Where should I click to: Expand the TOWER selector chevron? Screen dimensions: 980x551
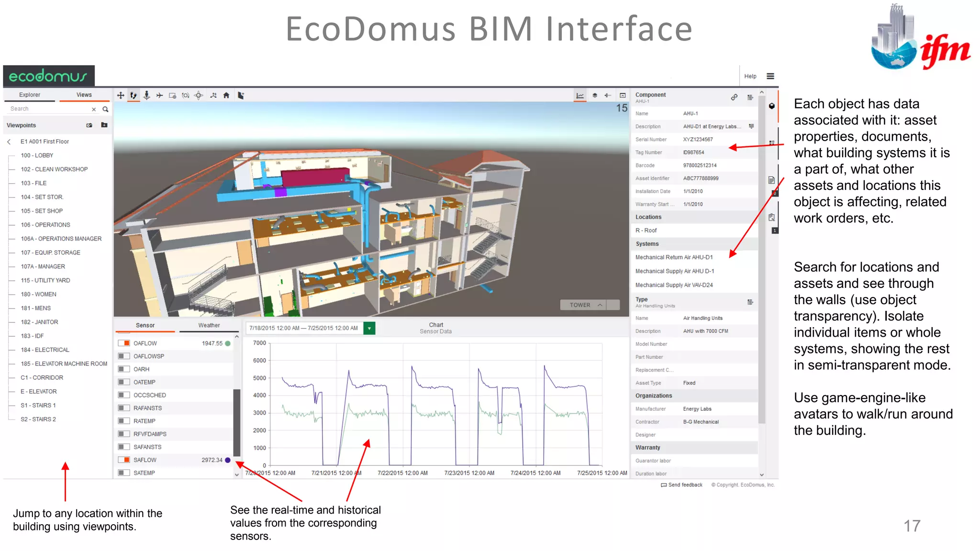tap(600, 305)
